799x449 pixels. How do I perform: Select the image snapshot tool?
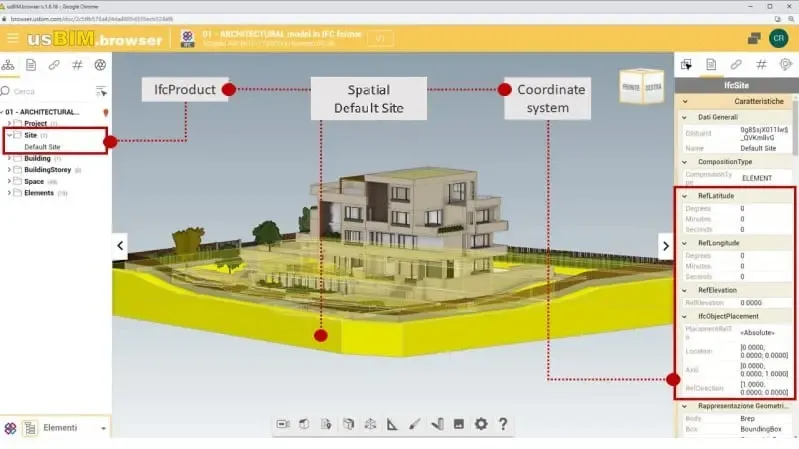click(x=459, y=424)
